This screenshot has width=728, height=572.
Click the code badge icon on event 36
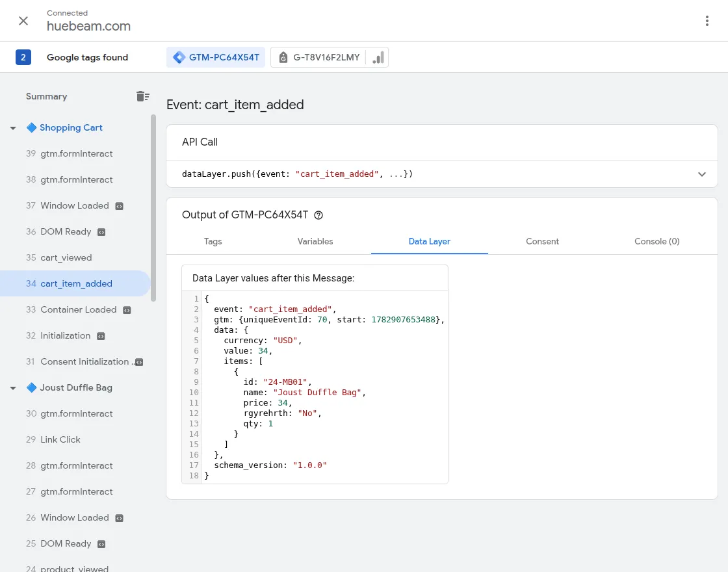[101, 232]
